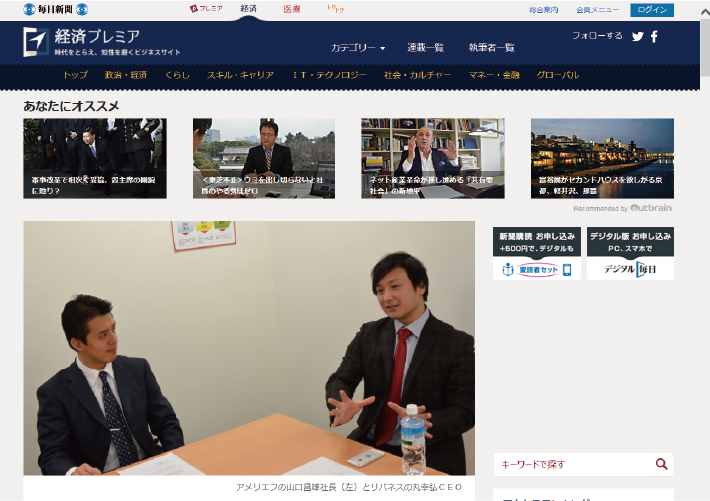Click the Outbrain recommendation logo
Viewport: 710px width, 501px height.
pos(650,208)
